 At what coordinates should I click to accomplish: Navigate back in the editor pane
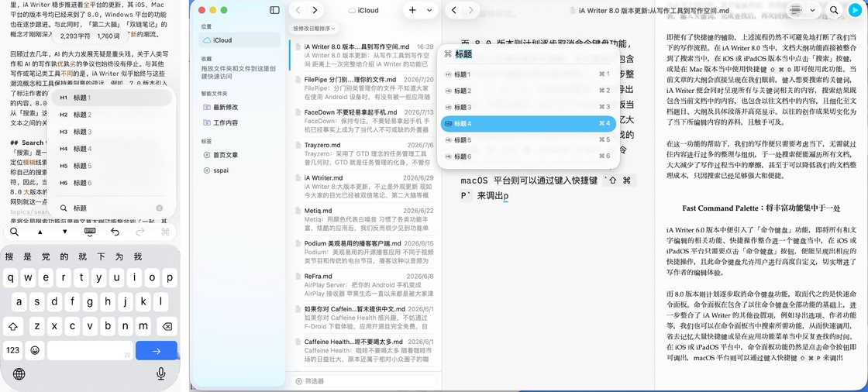pyautogui.click(x=454, y=10)
